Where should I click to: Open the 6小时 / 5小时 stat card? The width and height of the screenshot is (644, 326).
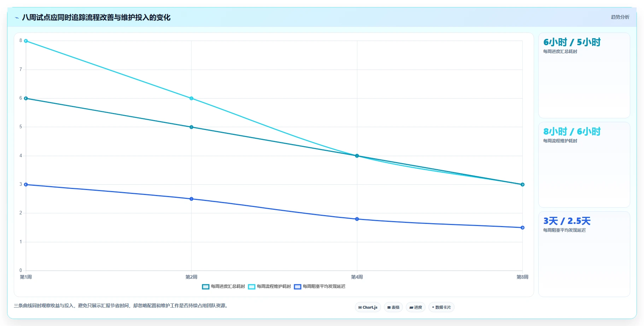[584, 76]
